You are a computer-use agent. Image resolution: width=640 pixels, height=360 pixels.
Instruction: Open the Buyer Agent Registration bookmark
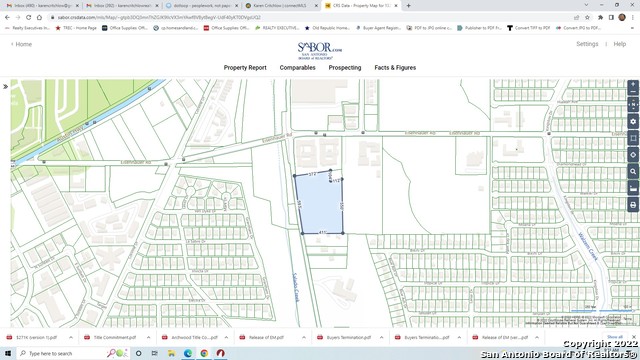click(378, 28)
